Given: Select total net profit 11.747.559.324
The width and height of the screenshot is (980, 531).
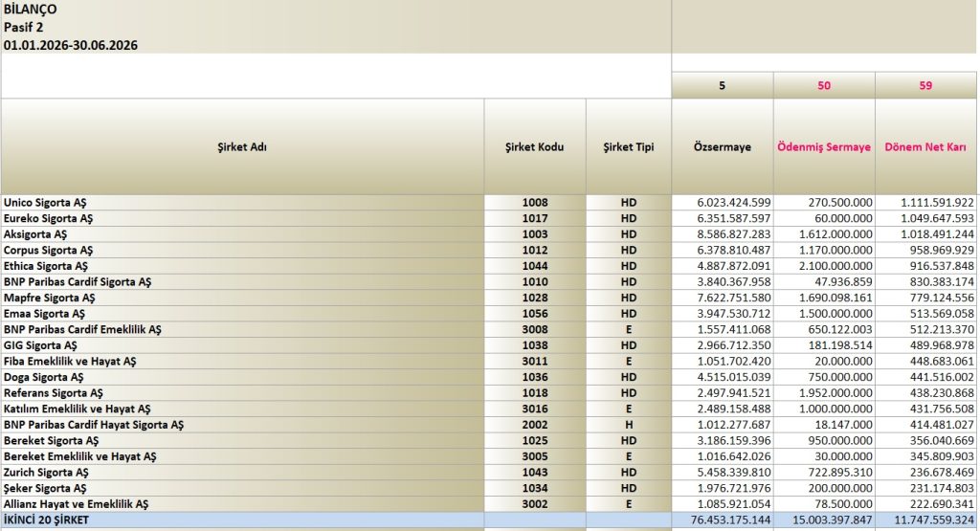Looking at the screenshot, I should click(x=926, y=520).
